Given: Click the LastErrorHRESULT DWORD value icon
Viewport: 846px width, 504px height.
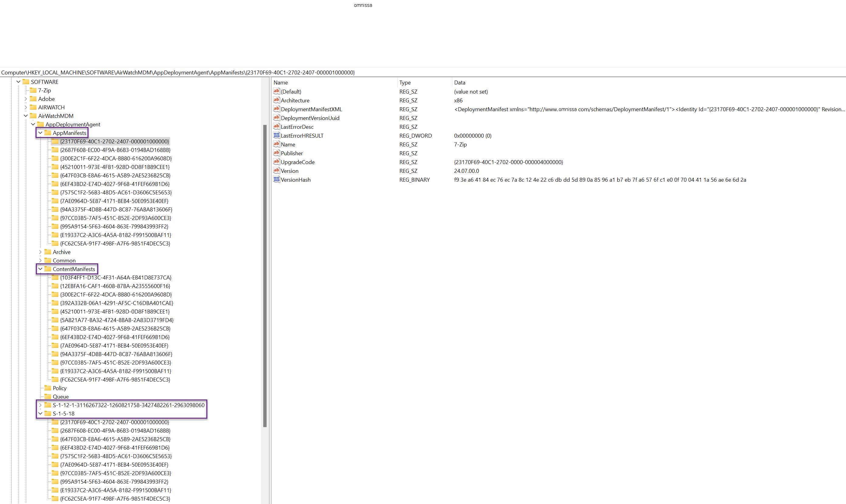Looking at the screenshot, I should (x=276, y=135).
